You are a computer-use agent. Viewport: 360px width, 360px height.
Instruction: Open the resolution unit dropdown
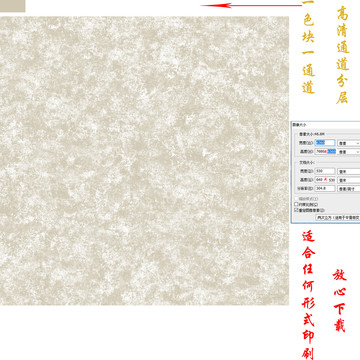pyautogui.click(x=349, y=189)
